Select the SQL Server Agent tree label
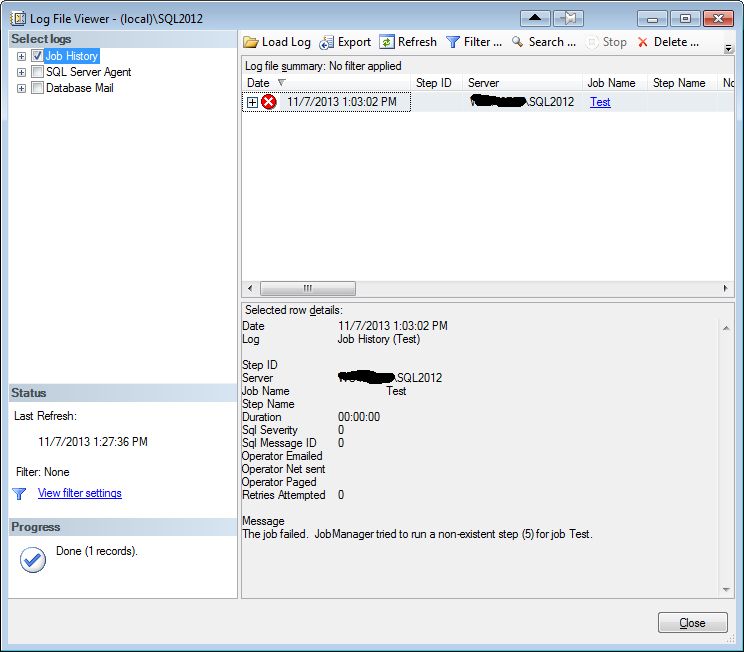 (88, 72)
